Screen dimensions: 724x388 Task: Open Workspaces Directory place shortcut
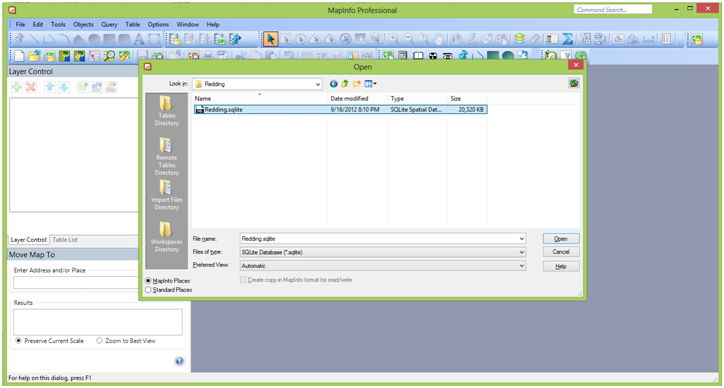(167, 237)
